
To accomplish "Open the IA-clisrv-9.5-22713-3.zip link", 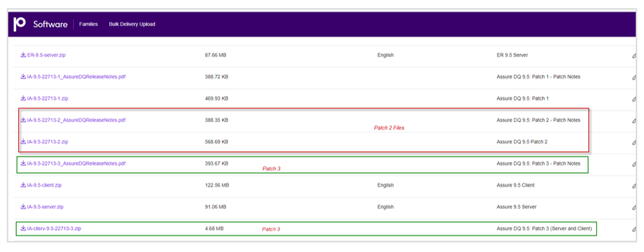I will click(x=54, y=228).
